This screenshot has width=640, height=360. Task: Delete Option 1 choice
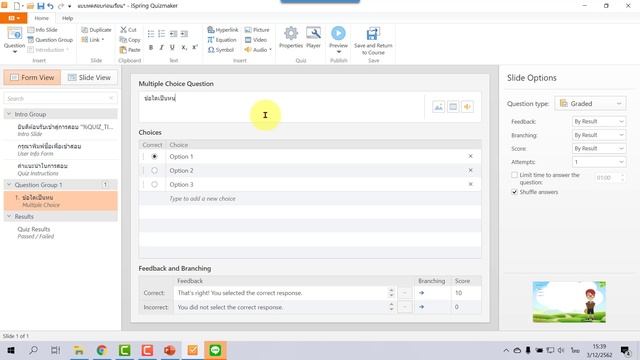470,156
